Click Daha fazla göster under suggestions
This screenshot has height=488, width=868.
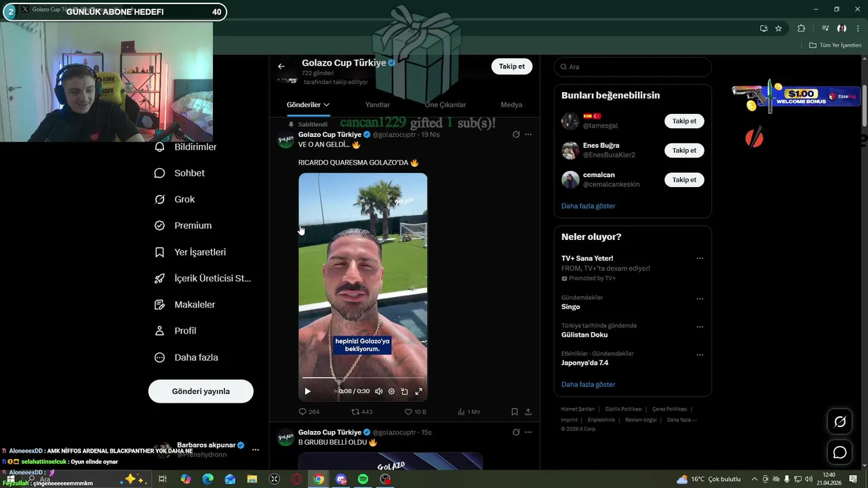point(589,206)
